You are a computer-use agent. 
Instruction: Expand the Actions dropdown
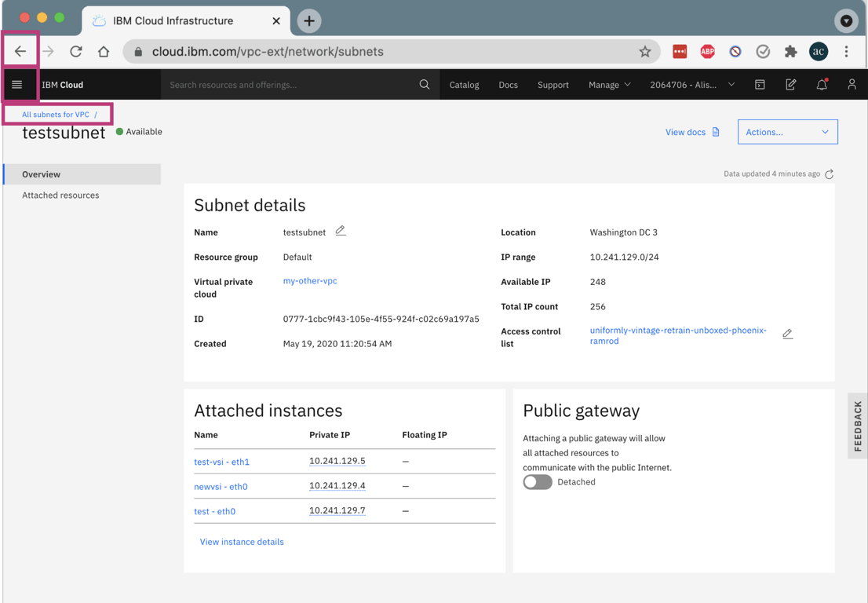(788, 132)
